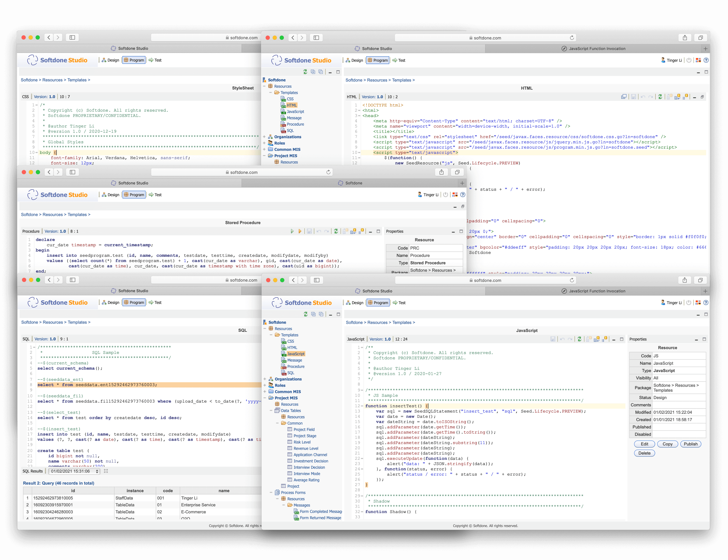This screenshot has width=728, height=560.
Task: Fold the body block at CSS line 10
Action: click(x=37, y=153)
